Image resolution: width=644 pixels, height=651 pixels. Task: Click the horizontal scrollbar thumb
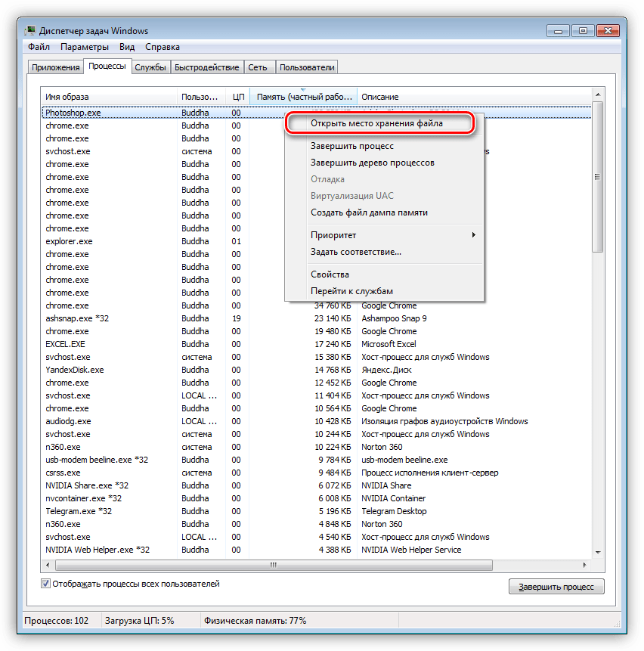pyautogui.click(x=274, y=565)
